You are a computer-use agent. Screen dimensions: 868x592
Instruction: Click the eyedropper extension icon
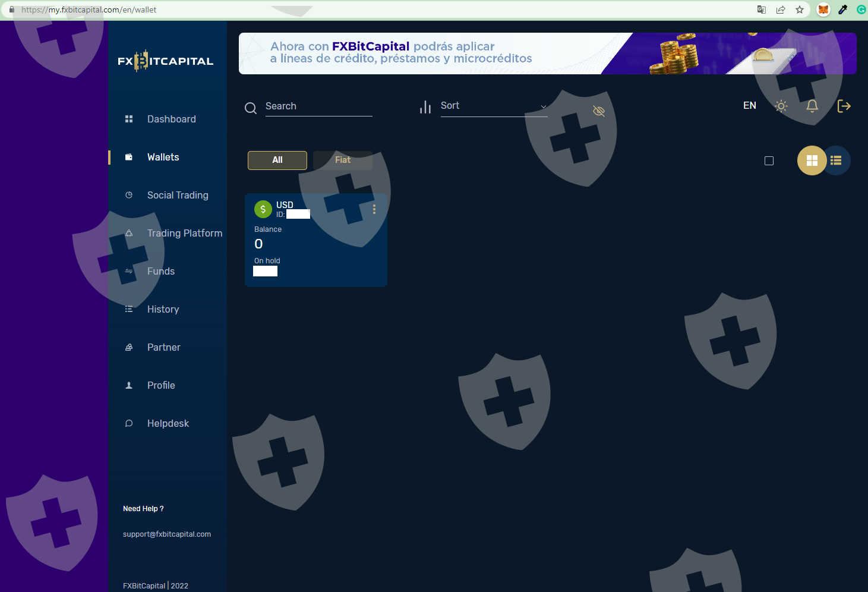tap(842, 10)
